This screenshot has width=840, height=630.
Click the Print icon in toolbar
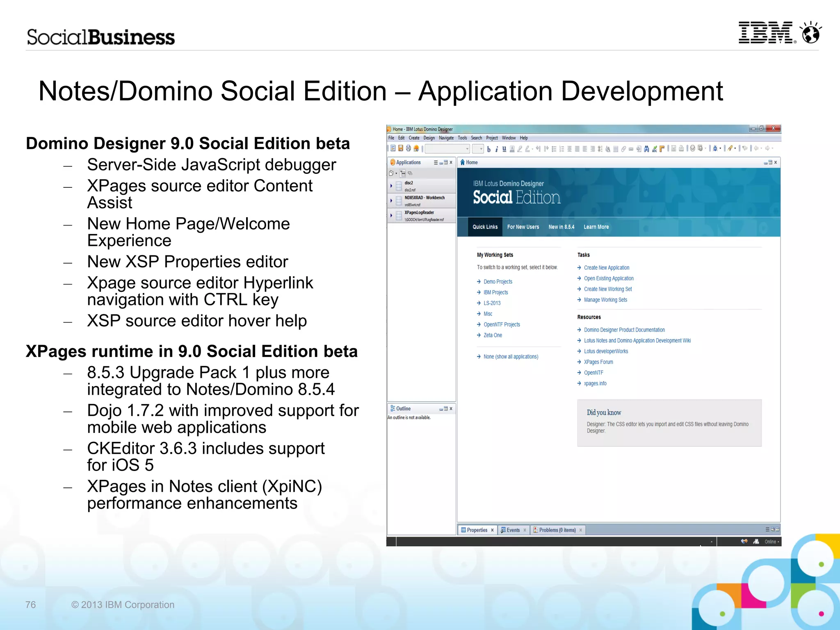click(x=409, y=148)
